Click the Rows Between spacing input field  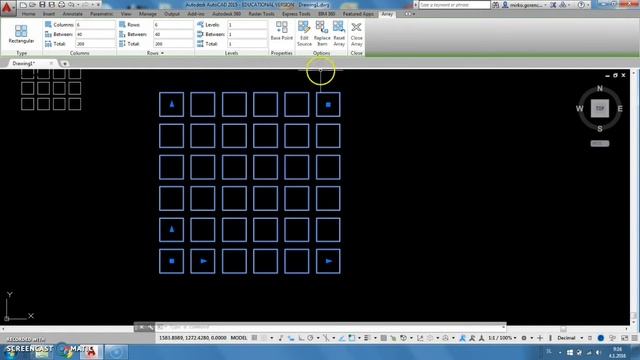click(x=173, y=34)
